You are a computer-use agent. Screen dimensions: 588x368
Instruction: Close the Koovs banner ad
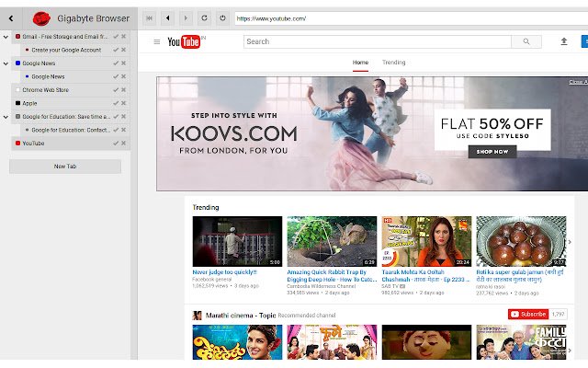578,82
